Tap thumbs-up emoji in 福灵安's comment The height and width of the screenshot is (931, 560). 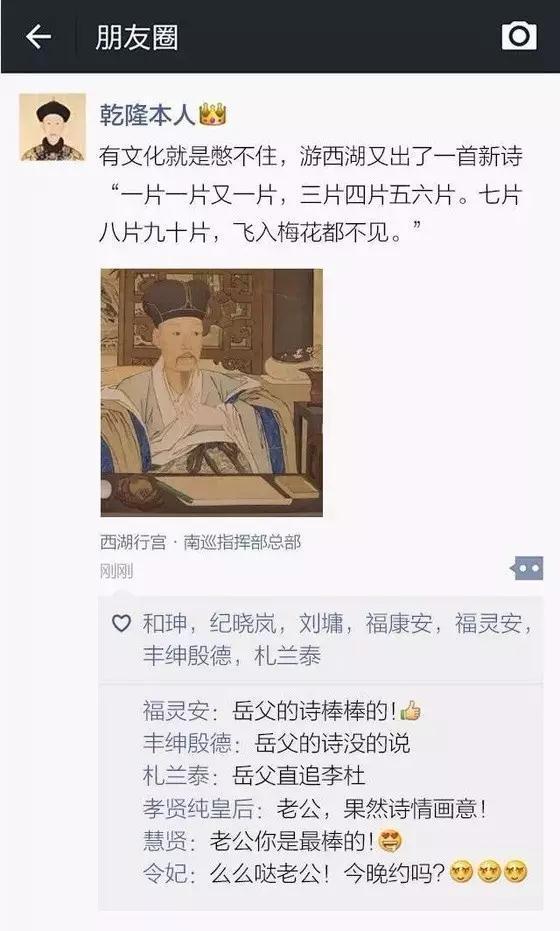[x=410, y=710]
